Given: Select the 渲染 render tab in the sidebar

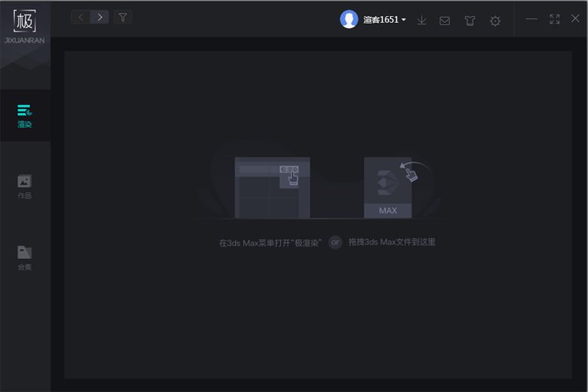Looking at the screenshot, I should (x=25, y=116).
